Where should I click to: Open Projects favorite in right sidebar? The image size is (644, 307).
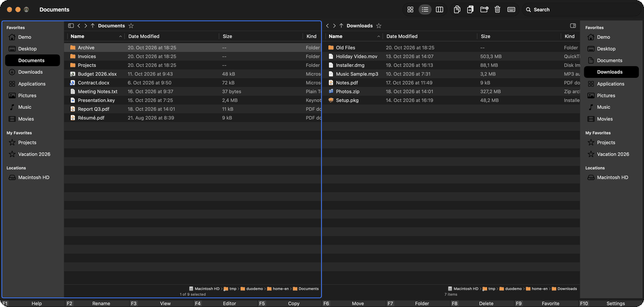(x=612, y=143)
